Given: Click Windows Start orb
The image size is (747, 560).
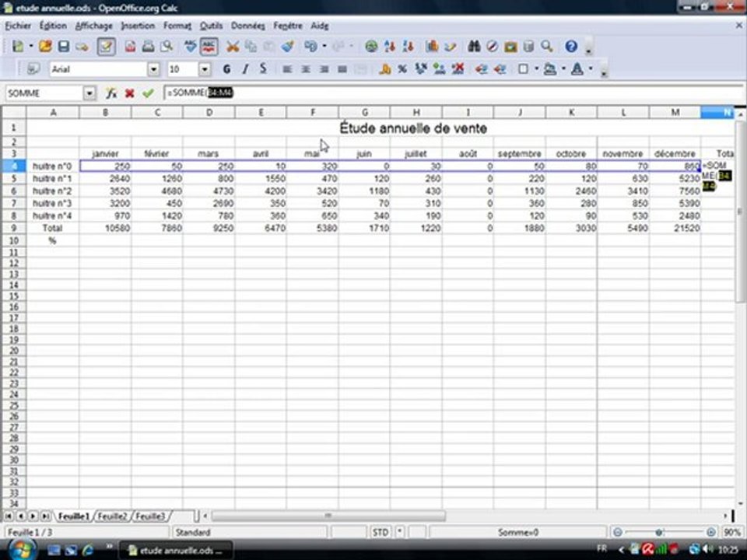Looking at the screenshot, I should [22, 550].
